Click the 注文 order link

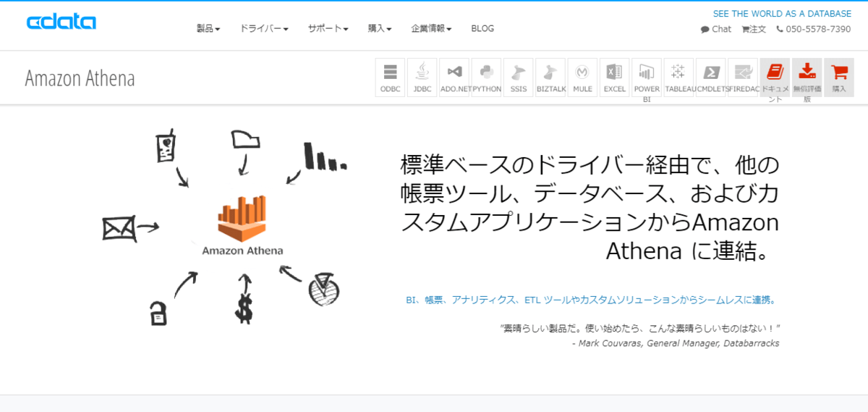(754, 29)
